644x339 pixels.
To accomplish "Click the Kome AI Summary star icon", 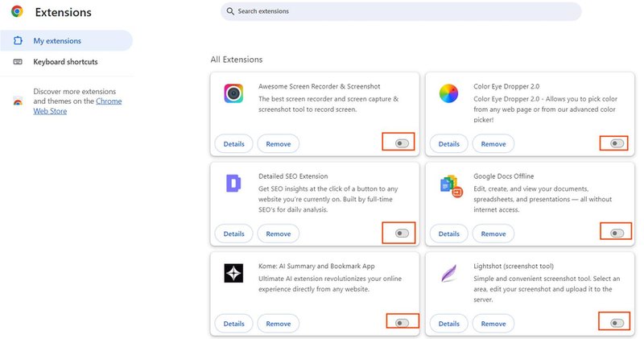I will (233, 273).
